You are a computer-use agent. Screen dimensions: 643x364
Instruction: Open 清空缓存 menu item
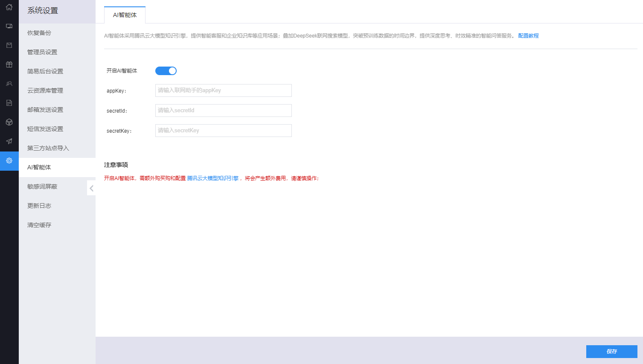point(57,225)
